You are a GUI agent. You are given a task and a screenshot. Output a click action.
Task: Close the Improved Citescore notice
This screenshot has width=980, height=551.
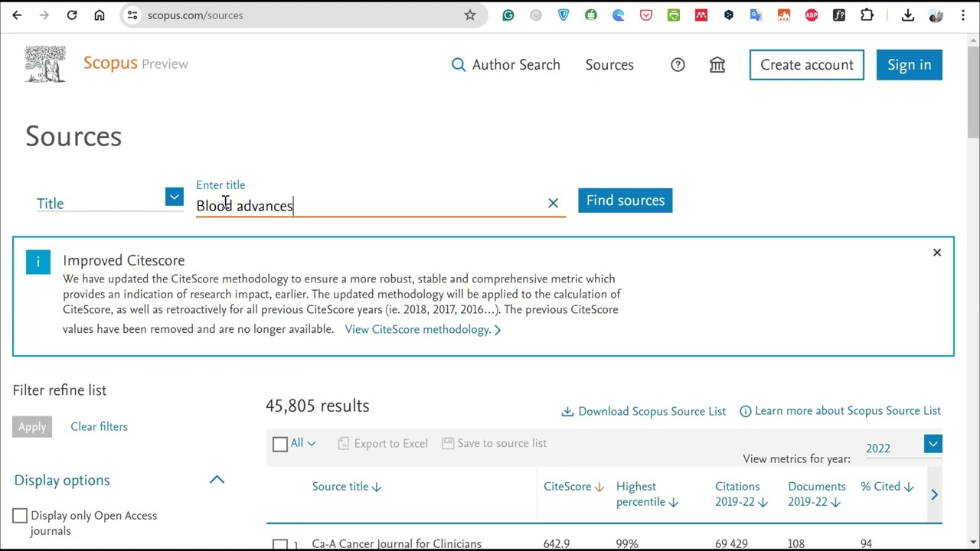pos(937,253)
